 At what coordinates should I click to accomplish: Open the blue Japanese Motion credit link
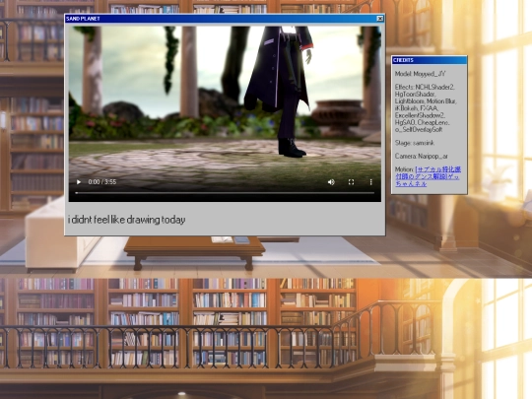[429, 176]
